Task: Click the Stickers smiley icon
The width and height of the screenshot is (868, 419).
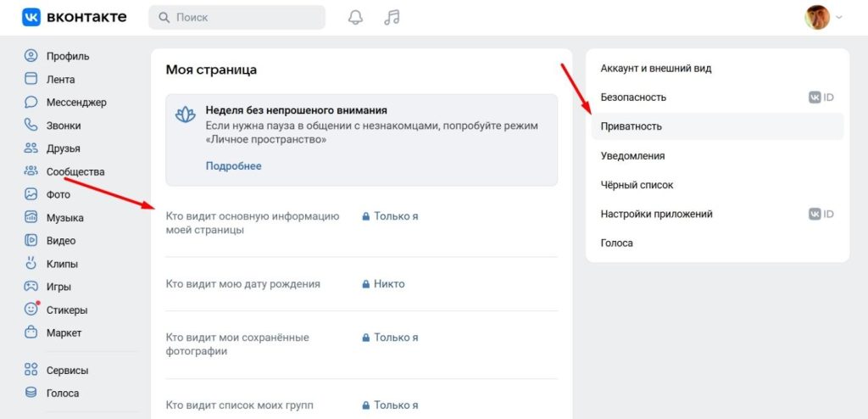Action: 31,310
